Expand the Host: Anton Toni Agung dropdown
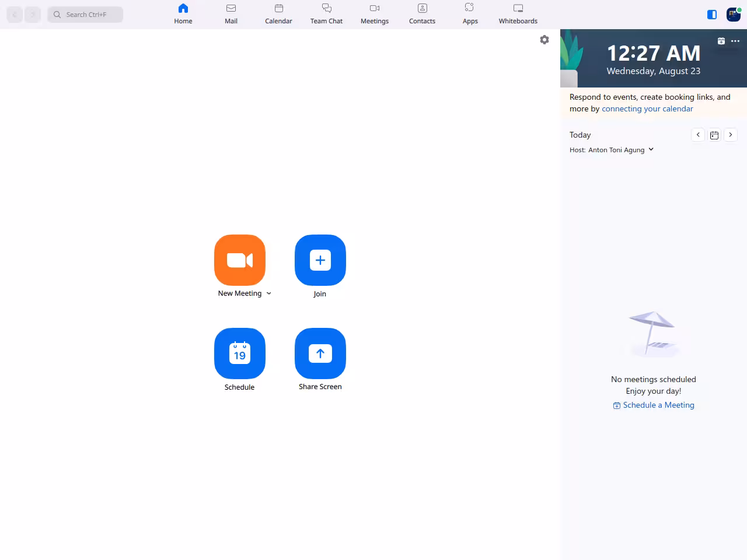The width and height of the screenshot is (747, 560). (612, 150)
